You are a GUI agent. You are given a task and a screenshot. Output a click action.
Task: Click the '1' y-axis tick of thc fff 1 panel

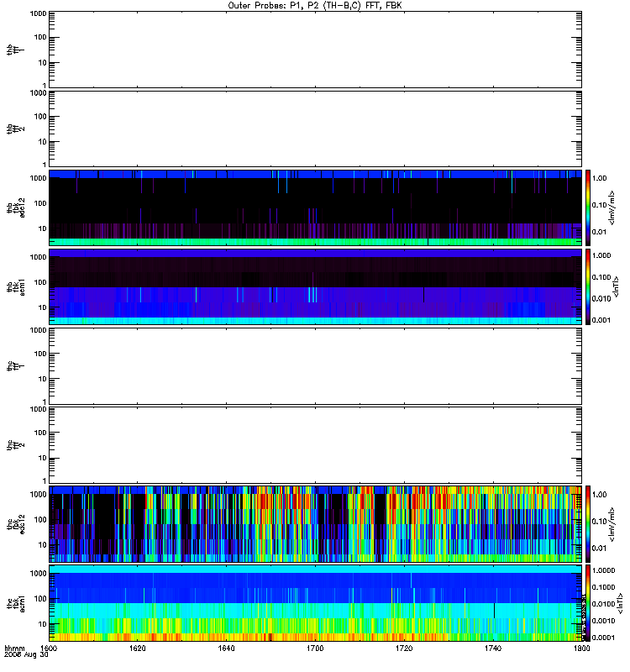[45, 402]
